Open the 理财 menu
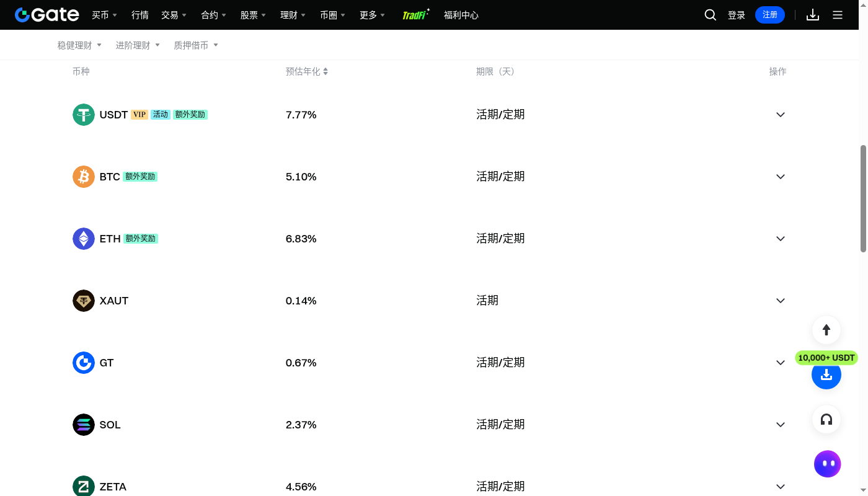The height and width of the screenshot is (496, 868). click(293, 15)
